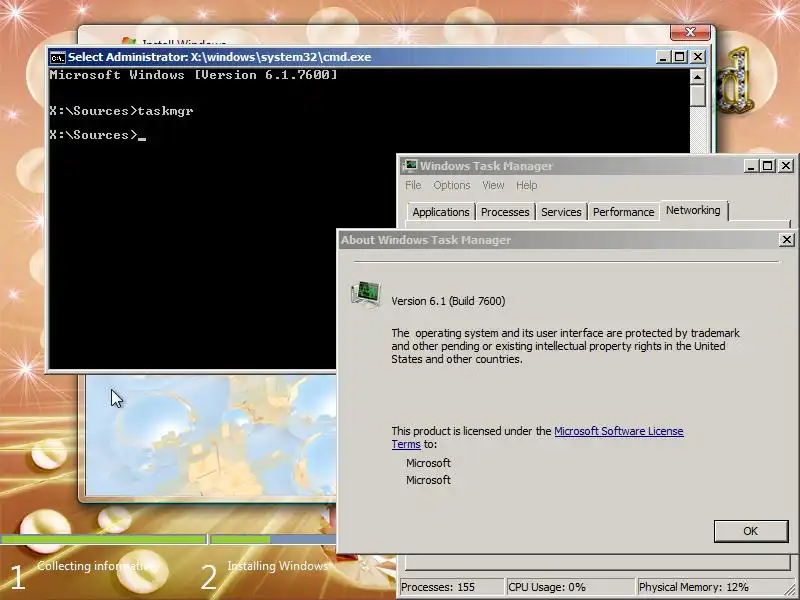Image resolution: width=800 pixels, height=600 pixels.
Task: Minimize the cmd.exe window
Action: click(x=663, y=57)
